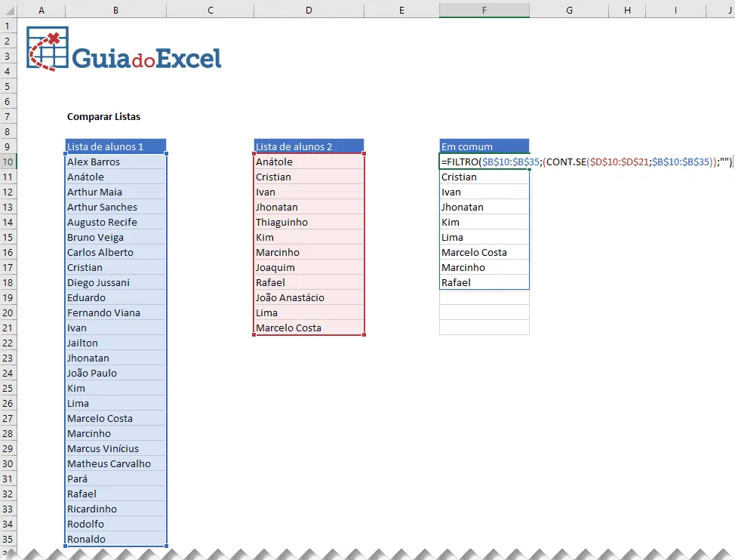Select cell 'Pará'
Viewport: 735px width, 560px height.
[x=115, y=478]
